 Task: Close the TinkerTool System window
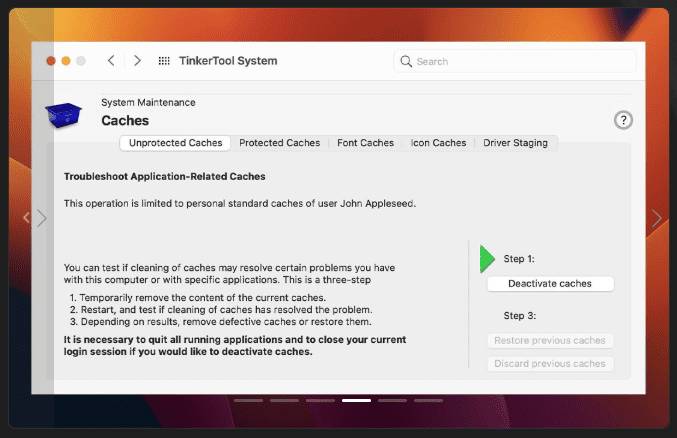click(51, 61)
